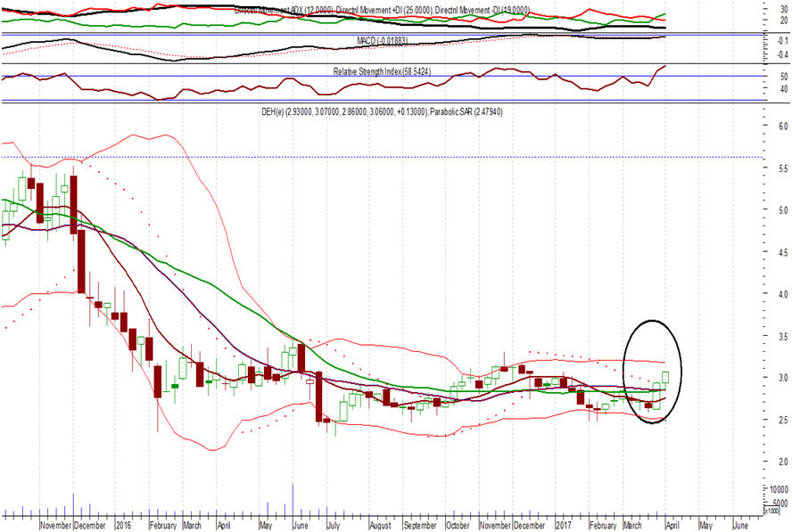Select the RSI 40 level label
The image size is (792, 532).
[783, 89]
